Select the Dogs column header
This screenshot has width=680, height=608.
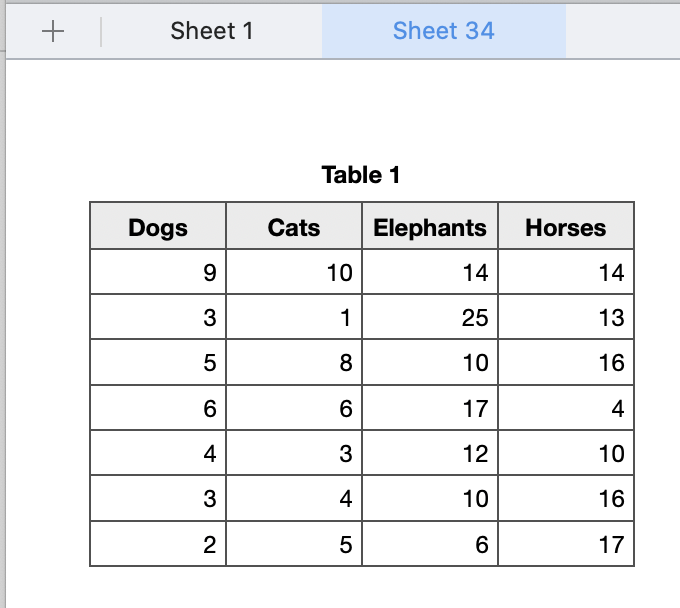(x=158, y=227)
